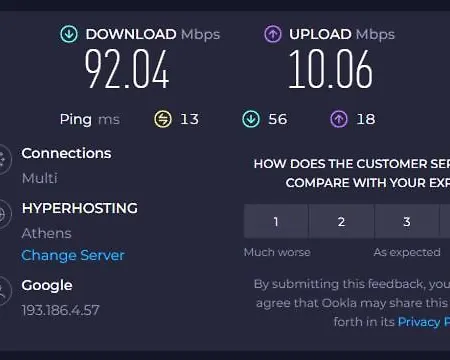The height and width of the screenshot is (360, 450).
Task: Click the Google provider name
Action: pyautogui.click(x=47, y=286)
